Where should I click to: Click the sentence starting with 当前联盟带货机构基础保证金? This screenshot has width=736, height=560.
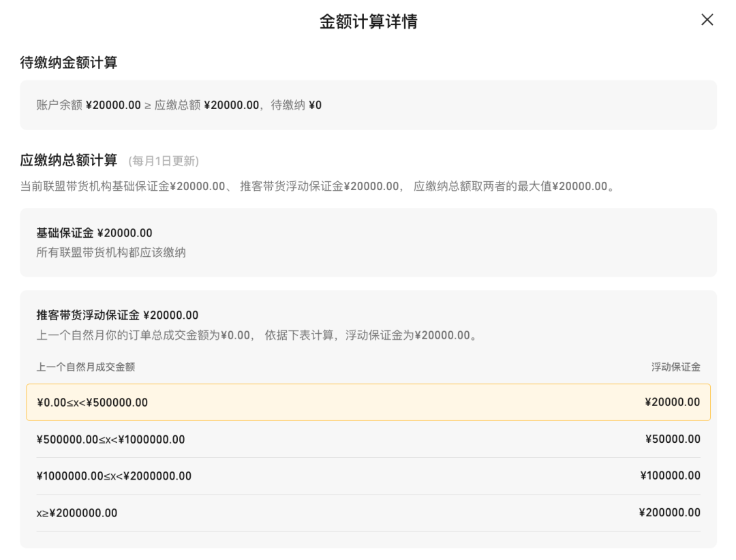318,186
